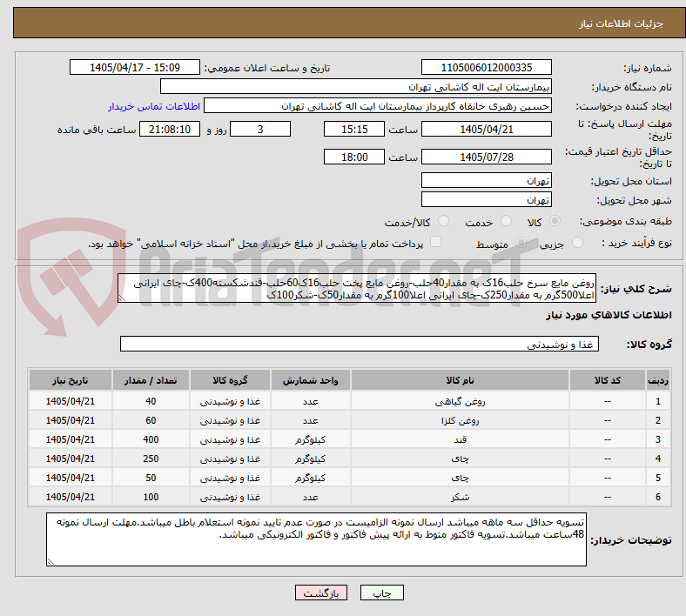The height and width of the screenshot is (616, 686).
Task: Click response deadline date 1405/04/21 field
Action: pyautogui.click(x=487, y=129)
